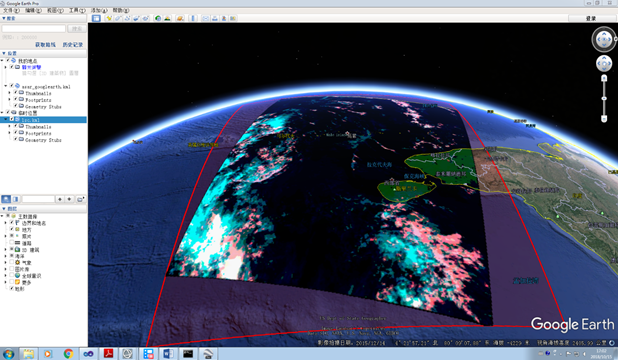618x360 pixels.
Task: Expand the 更多 layer node
Action: pos(6,282)
